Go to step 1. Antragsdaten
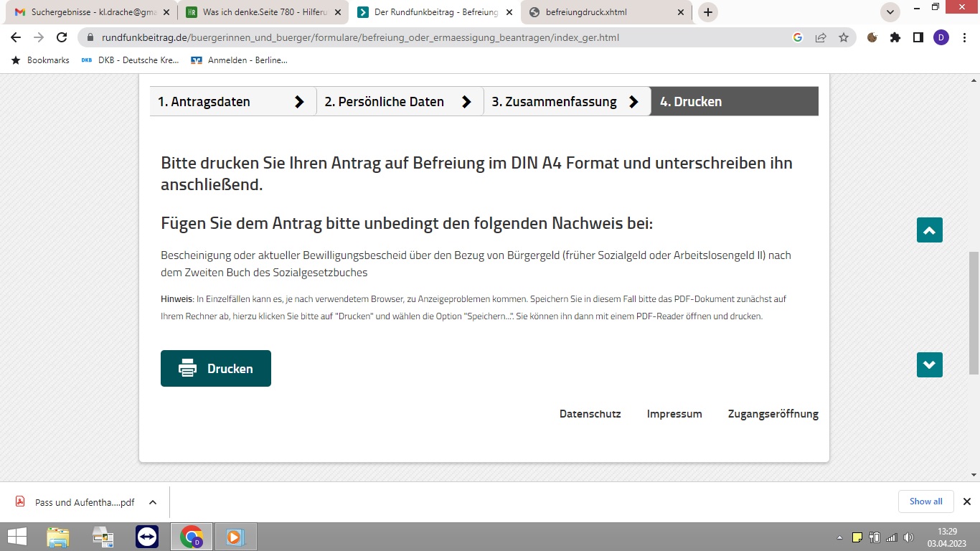The height and width of the screenshot is (551, 980). tap(232, 101)
